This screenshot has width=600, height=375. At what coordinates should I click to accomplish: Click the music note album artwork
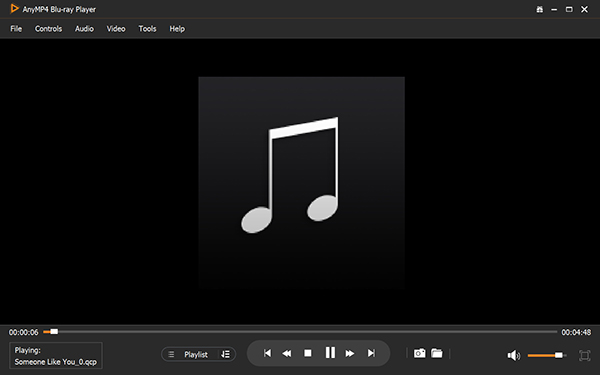pyautogui.click(x=302, y=182)
